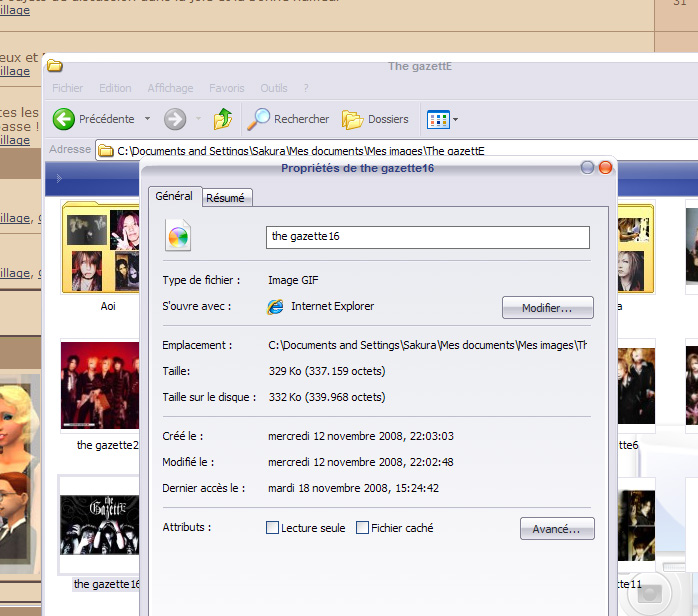Click the up-folder icon in toolbar

[x=223, y=119]
